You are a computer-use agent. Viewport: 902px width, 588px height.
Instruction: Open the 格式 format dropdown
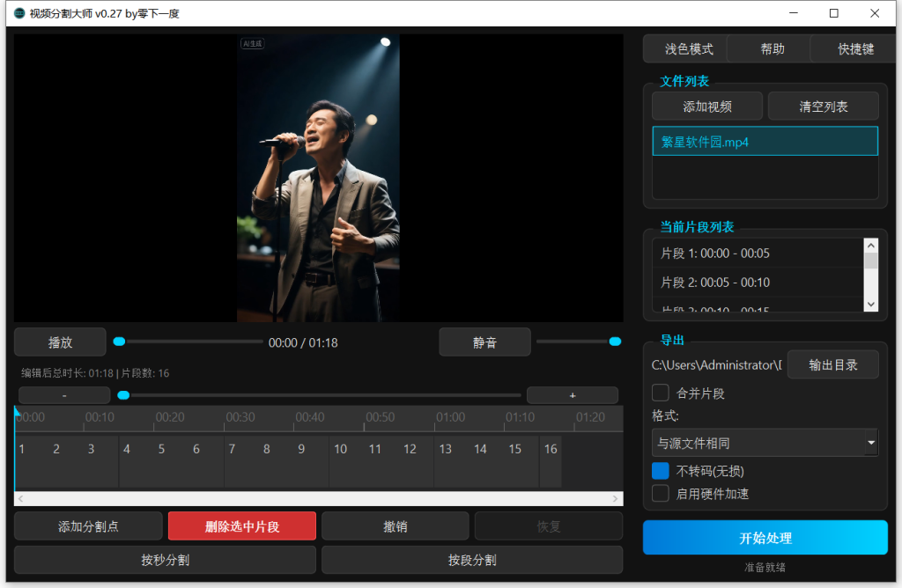[765, 443]
